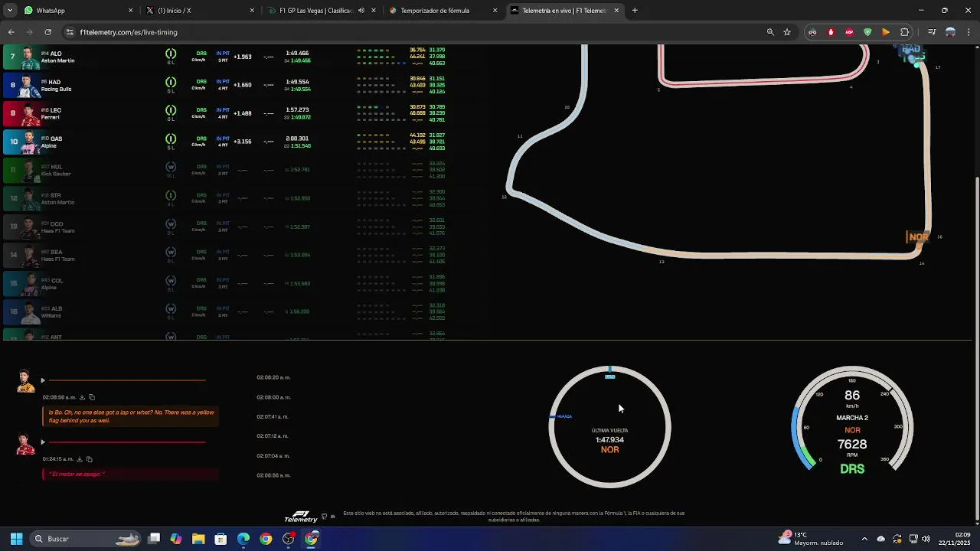This screenshot has height=551, width=980.
Task: Switch to the F1 GP Las Vegas tab
Action: [320, 11]
